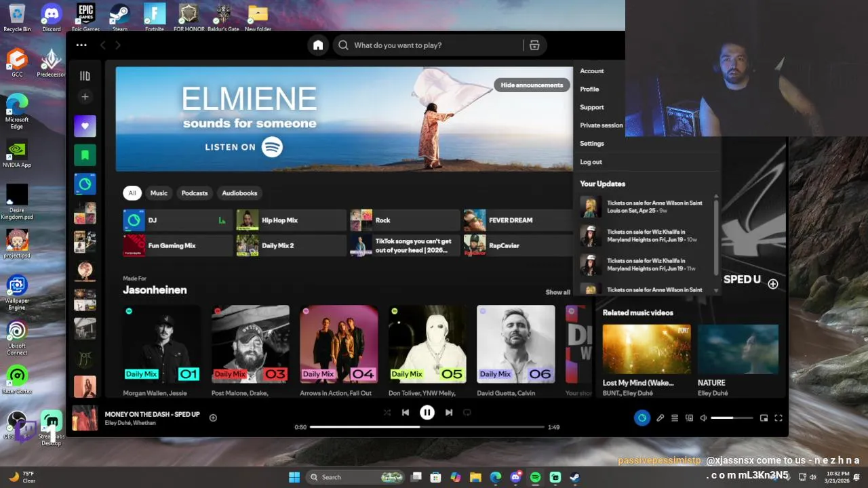Connect to a device icon
This screenshot has height=488, width=868.
pos(689,418)
